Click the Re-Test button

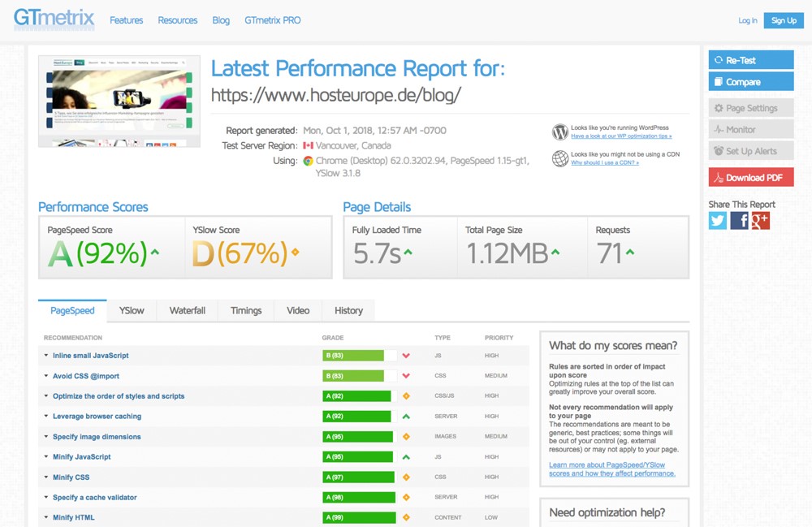coord(751,60)
